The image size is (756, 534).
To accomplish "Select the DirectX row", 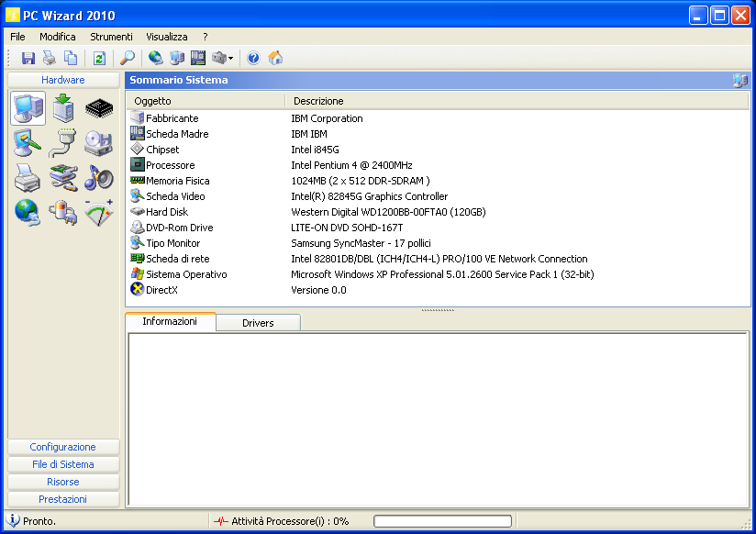I will coord(439,290).
